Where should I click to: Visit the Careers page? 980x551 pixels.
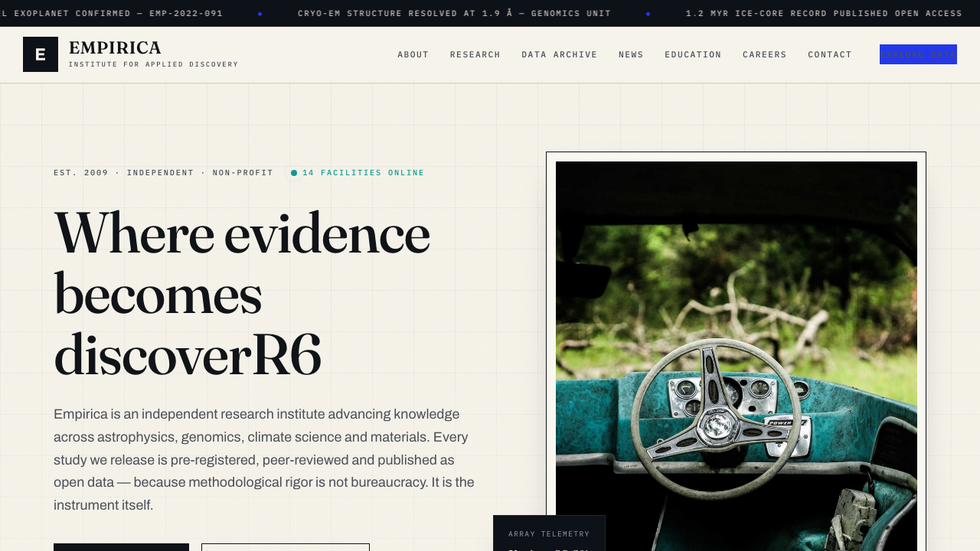pos(765,54)
